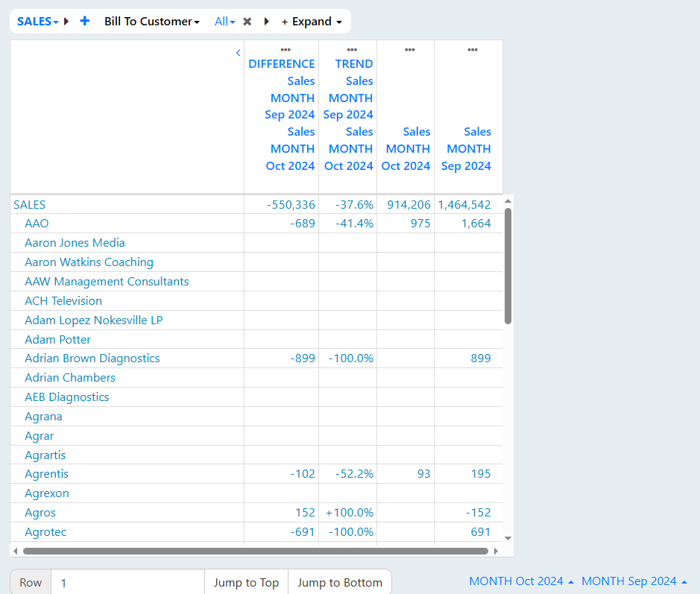Click the Row number input field

(127, 582)
